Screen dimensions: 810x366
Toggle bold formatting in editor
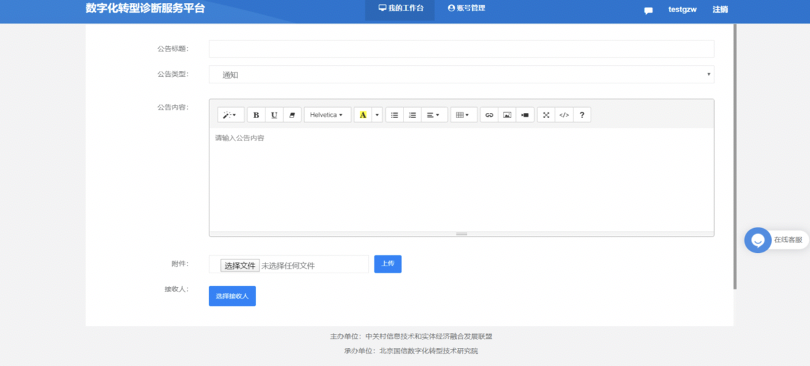pyautogui.click(x=256, y=115)
